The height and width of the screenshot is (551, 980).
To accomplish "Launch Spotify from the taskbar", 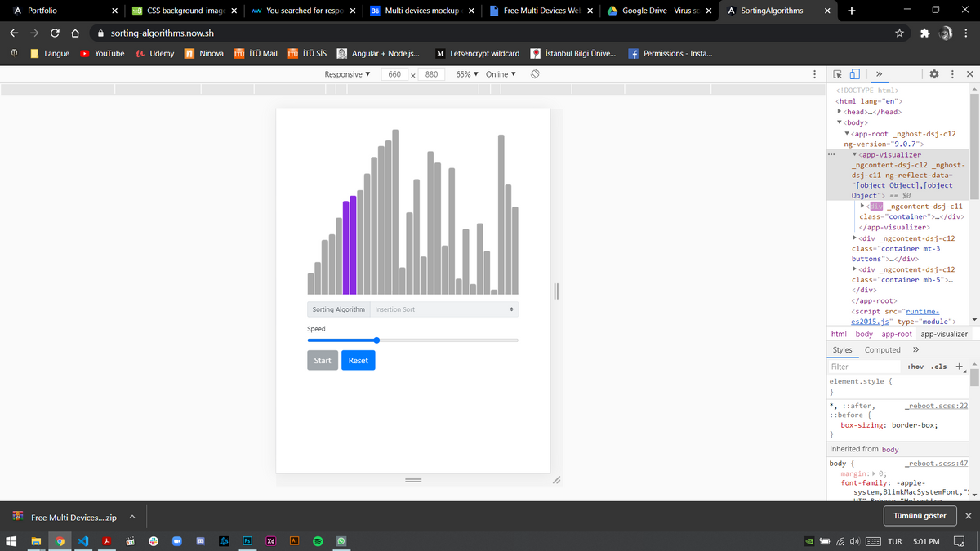I will [x=318, y=541].
